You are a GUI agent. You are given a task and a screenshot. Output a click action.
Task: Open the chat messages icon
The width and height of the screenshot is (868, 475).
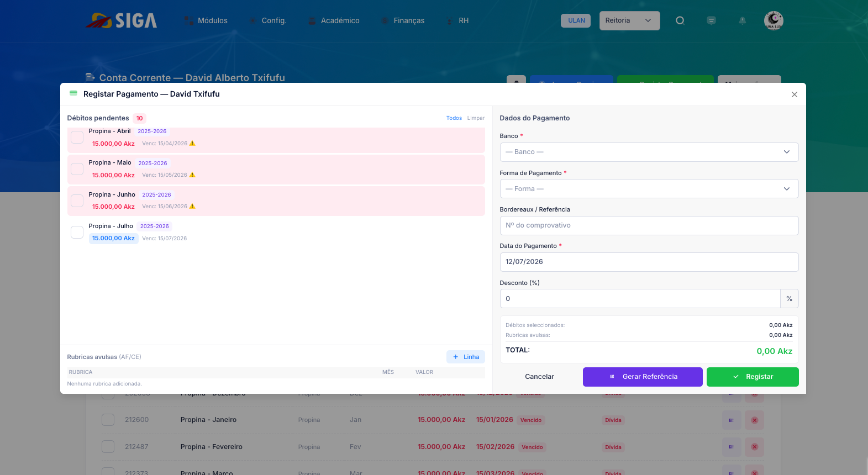711,20
